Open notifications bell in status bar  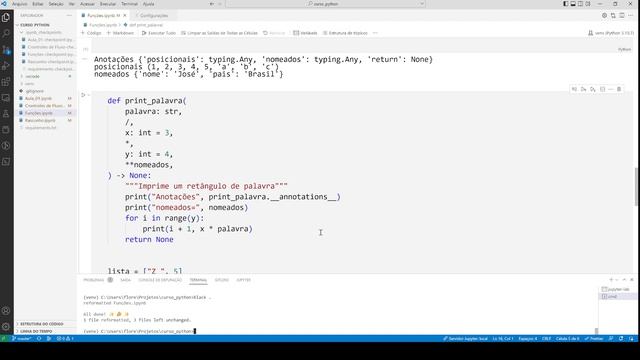(631, 339)
